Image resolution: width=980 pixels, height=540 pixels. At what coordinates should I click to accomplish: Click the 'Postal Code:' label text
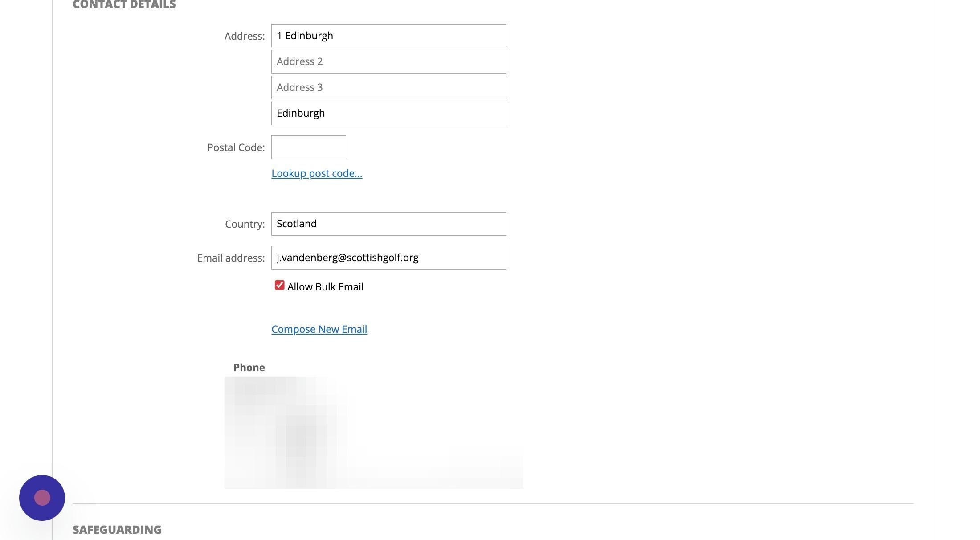tap(236, 147)
